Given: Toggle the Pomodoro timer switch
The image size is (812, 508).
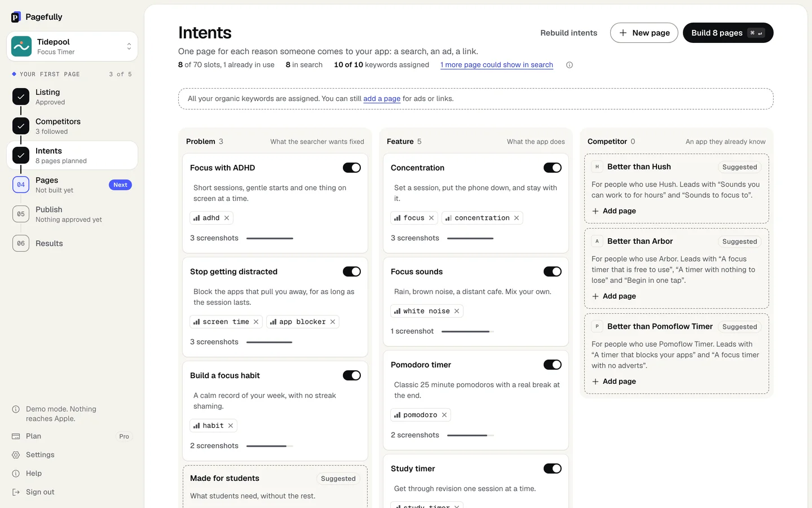Looking at the screenshot, I should 553,365.
